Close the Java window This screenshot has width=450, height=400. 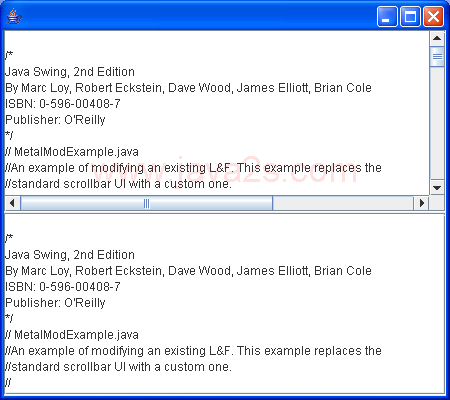(433, 16)
